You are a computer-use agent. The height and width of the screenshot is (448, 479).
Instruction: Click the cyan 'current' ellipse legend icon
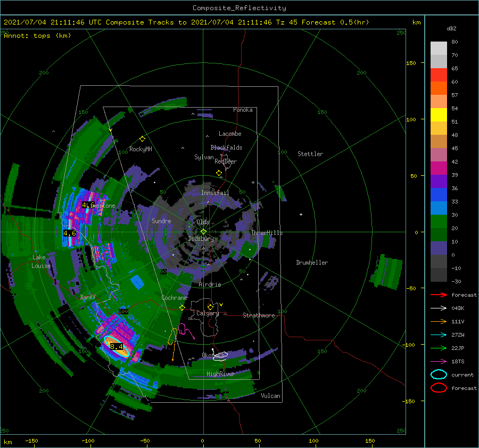[x=439, y=374]
